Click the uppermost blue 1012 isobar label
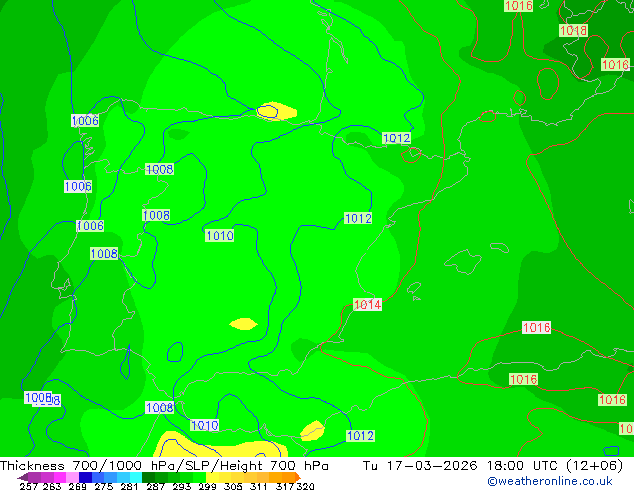The width and height of the screenshot is (634, 490). [396, 138]
